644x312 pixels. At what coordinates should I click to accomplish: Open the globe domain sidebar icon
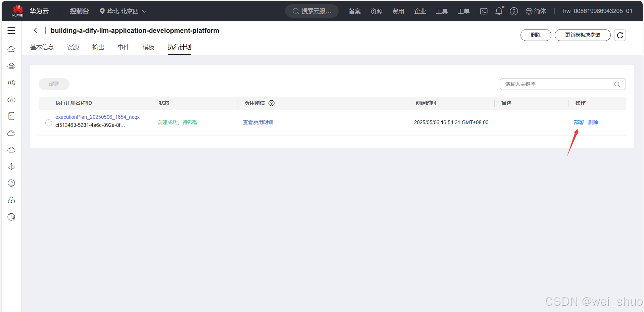[11, 217]
